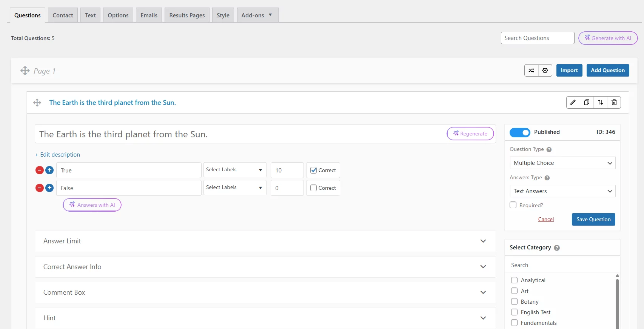Screen dimensions: 644x329
Task: Switch to the Results Pages tab
Action: (x=187, y=15)
